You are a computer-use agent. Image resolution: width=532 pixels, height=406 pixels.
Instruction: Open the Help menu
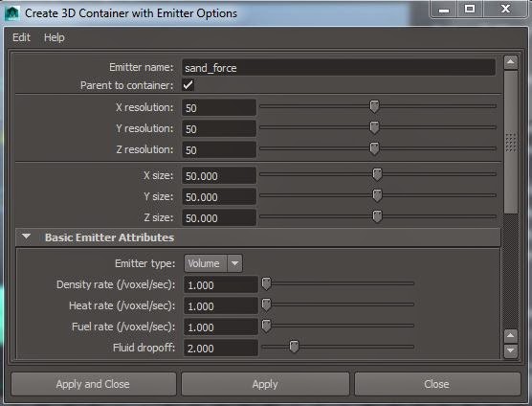pos(55,37)
